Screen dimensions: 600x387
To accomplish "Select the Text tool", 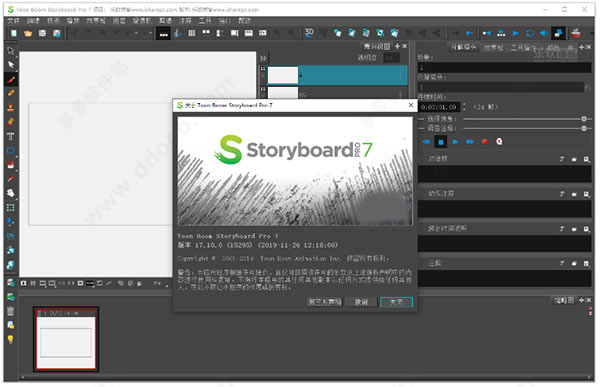I will pos(11,136).
